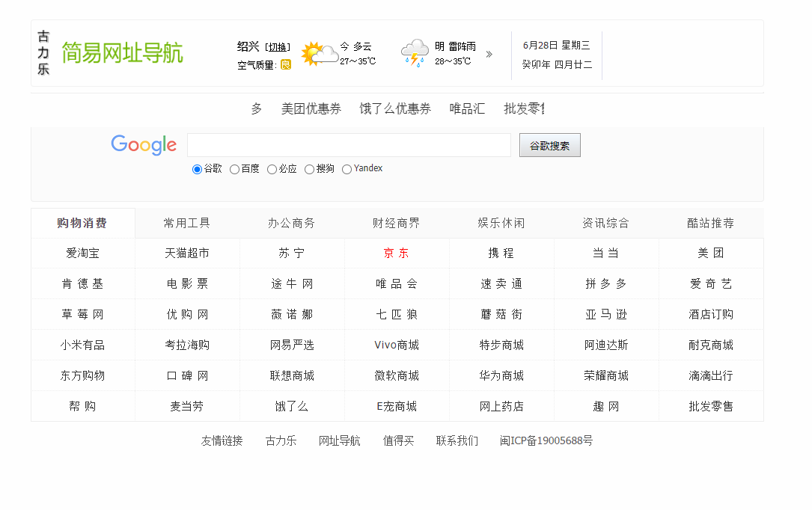Select the 搜狗 search engine radio button

(309, 169)
